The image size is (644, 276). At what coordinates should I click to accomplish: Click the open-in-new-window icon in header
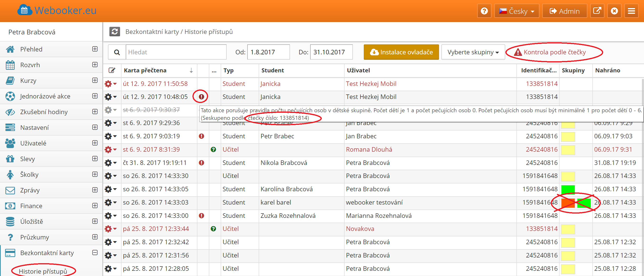[x=597, y=11]
